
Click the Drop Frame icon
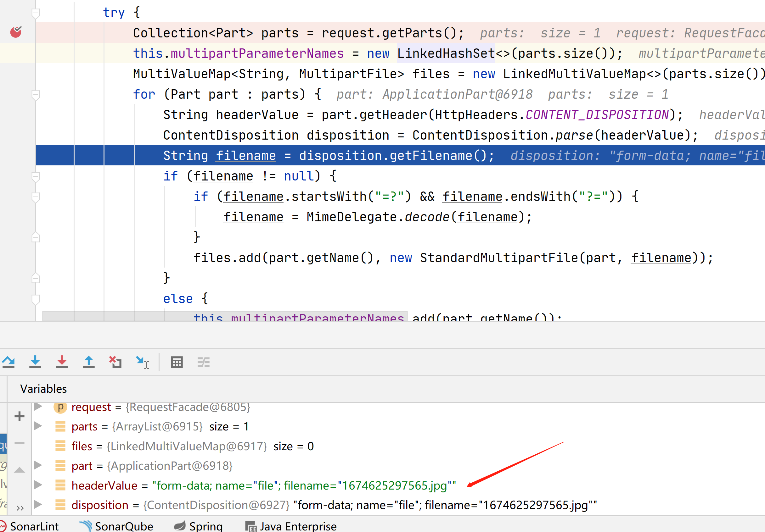pyautogui.click(x=115, y=362)
